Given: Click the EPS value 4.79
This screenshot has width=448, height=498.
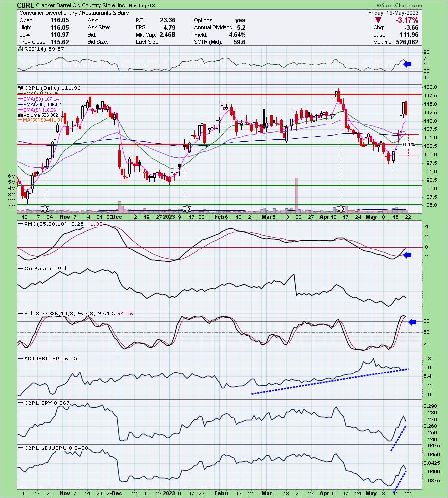Looking at the screenshot, I should [170, 27].
